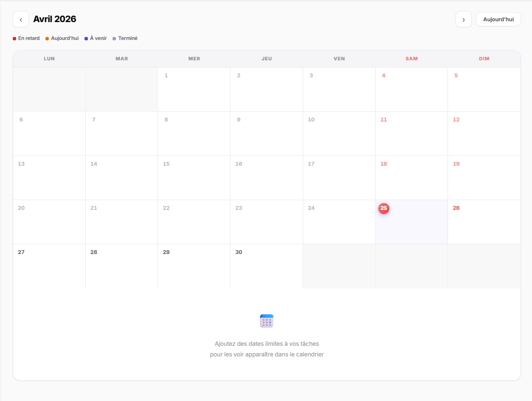
Task: Click the blue À venir legend dot
Action: coord(86,39)
